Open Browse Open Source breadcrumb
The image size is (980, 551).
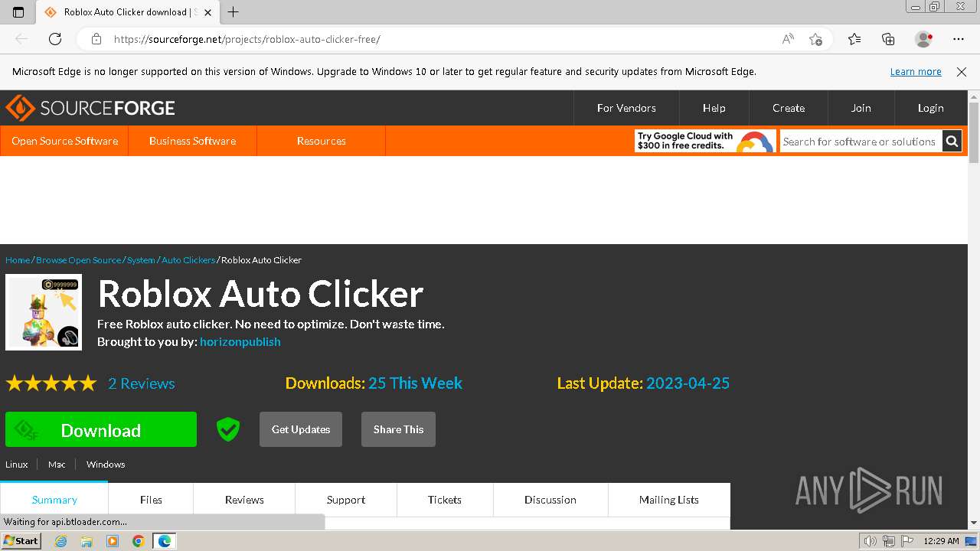[x=78, y=260]
